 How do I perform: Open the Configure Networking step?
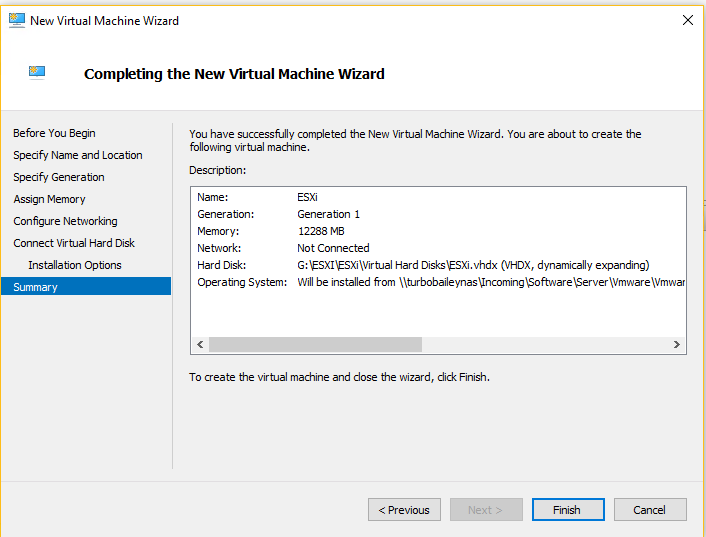click(65, 221)
